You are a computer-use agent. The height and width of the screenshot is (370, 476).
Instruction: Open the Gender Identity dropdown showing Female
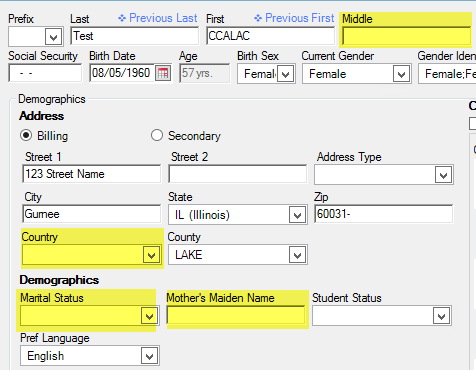pos(447,74)
